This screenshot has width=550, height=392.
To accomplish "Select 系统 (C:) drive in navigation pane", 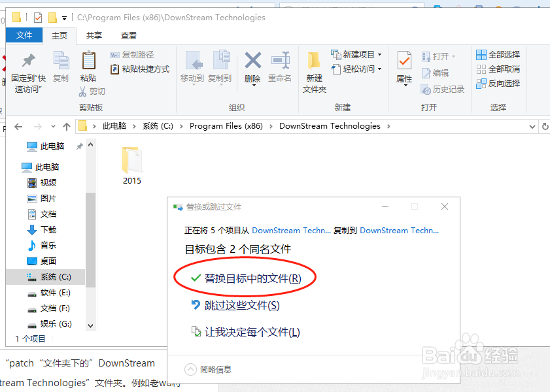I will [x=45, y=277].
